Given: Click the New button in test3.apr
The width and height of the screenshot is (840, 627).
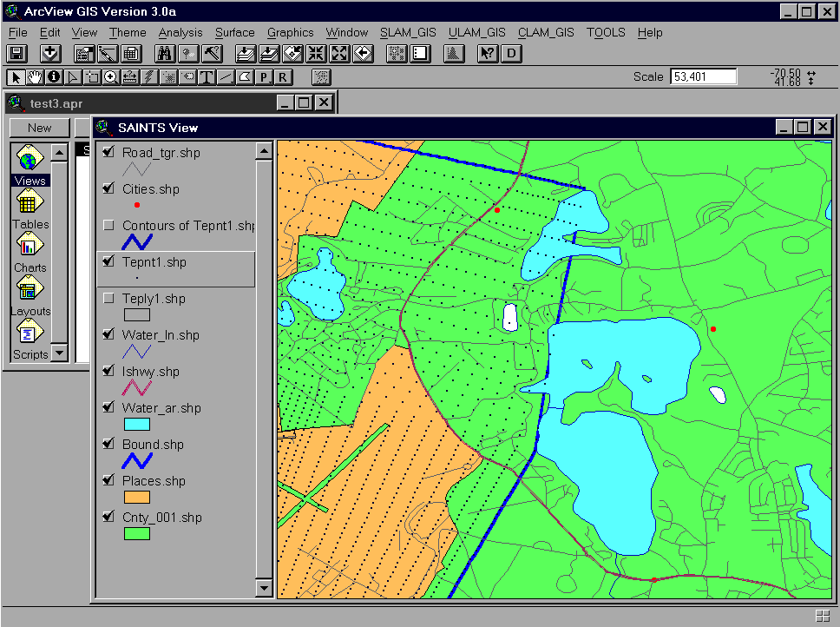Looking at the screenshot, I should click(40, 128).
